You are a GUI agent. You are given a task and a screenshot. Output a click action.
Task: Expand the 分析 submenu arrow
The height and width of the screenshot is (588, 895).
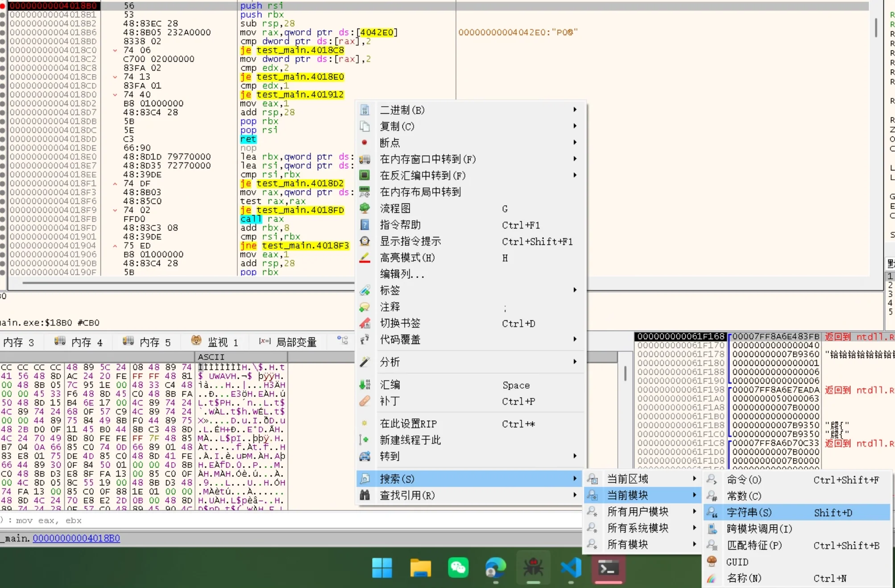[575, 362]
